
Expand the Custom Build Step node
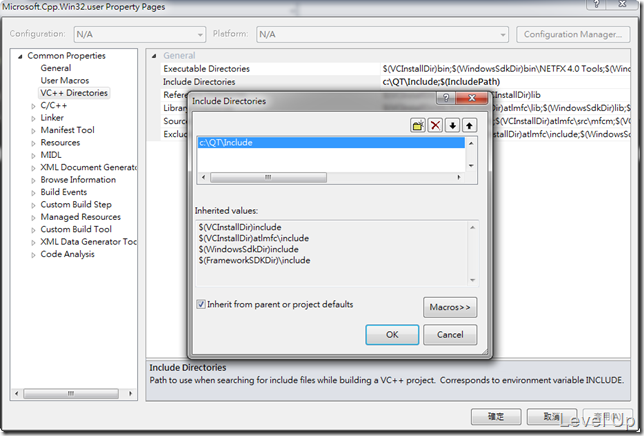(33, 205)
